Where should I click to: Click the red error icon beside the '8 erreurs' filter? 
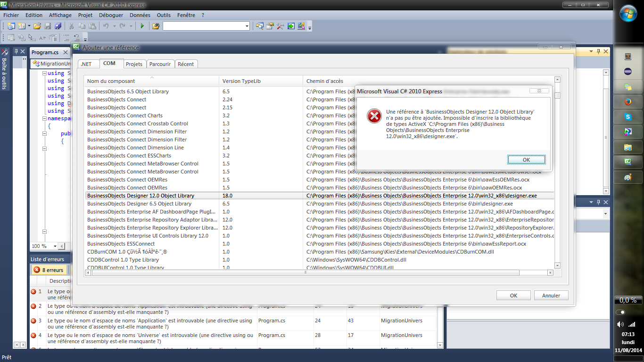tap(37, 270)
